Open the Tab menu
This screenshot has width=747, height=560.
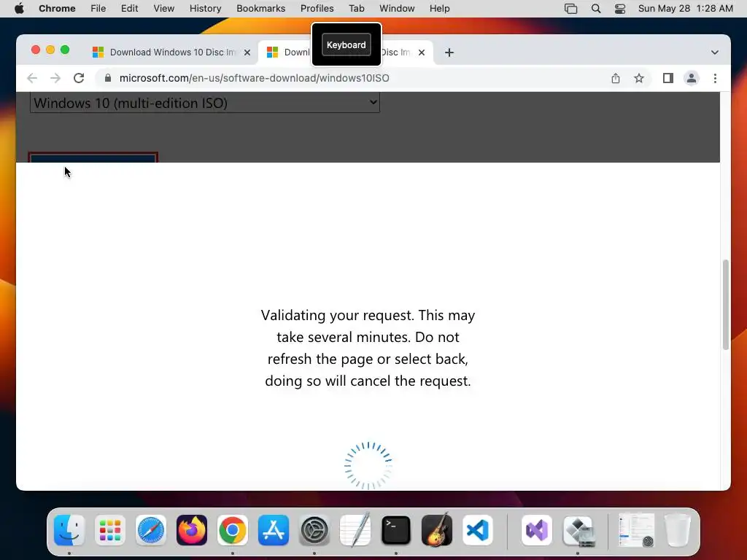(356, 9)
